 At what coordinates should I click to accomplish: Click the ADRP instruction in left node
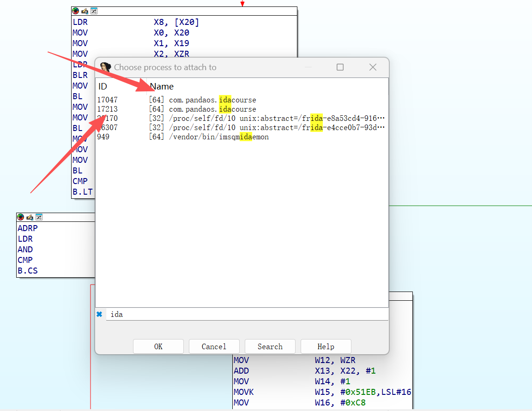pos(28,228)
